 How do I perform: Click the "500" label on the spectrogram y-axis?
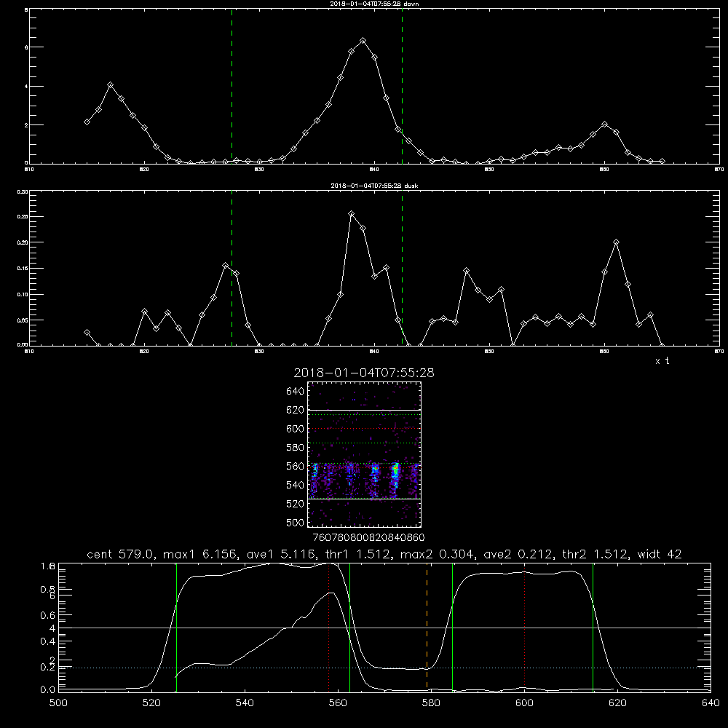click(x=296, y=522)
